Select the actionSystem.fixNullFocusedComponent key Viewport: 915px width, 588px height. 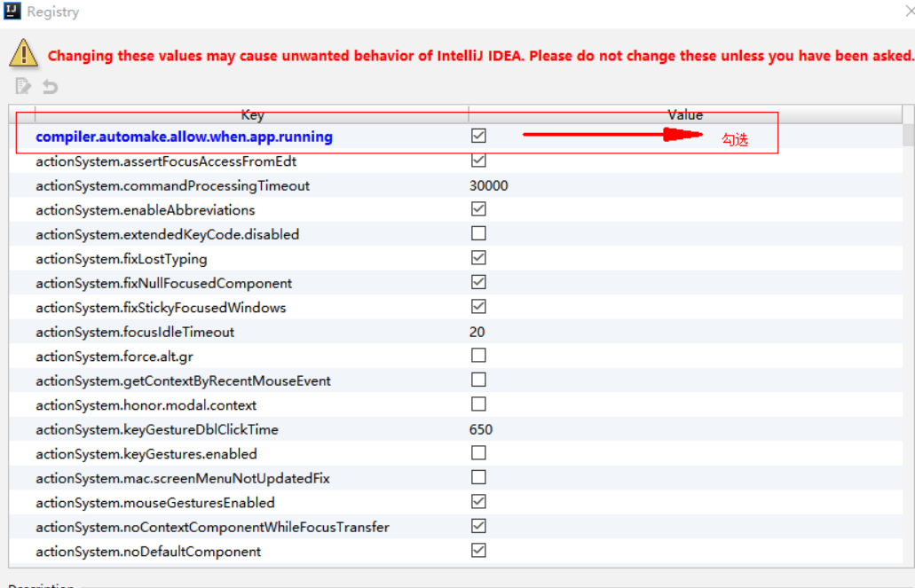pos(164,284)
